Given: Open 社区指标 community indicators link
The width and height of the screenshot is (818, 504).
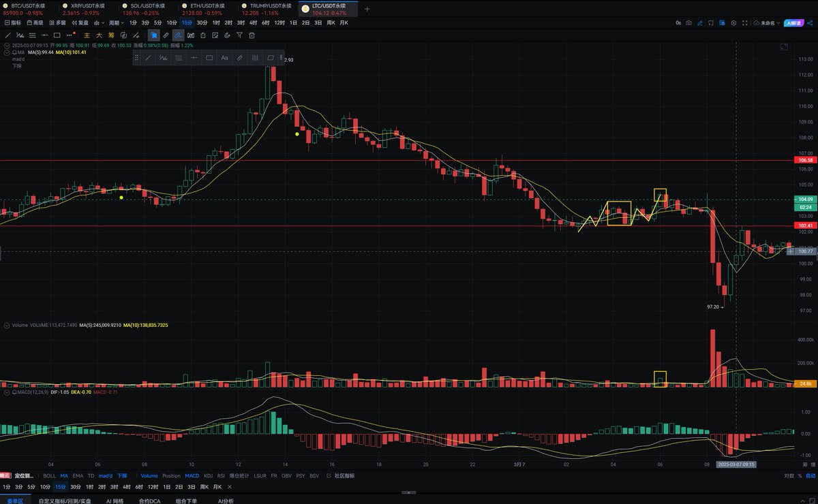Looking at the screenshot, I should (x=341, y=475).
